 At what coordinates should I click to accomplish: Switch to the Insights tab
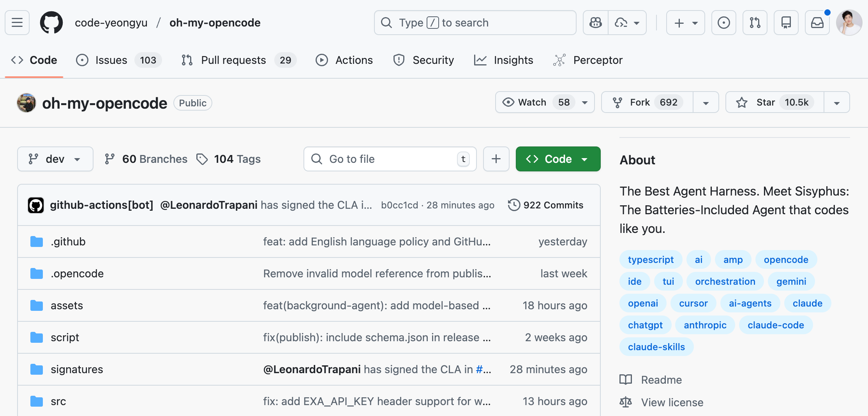(503, 60)
